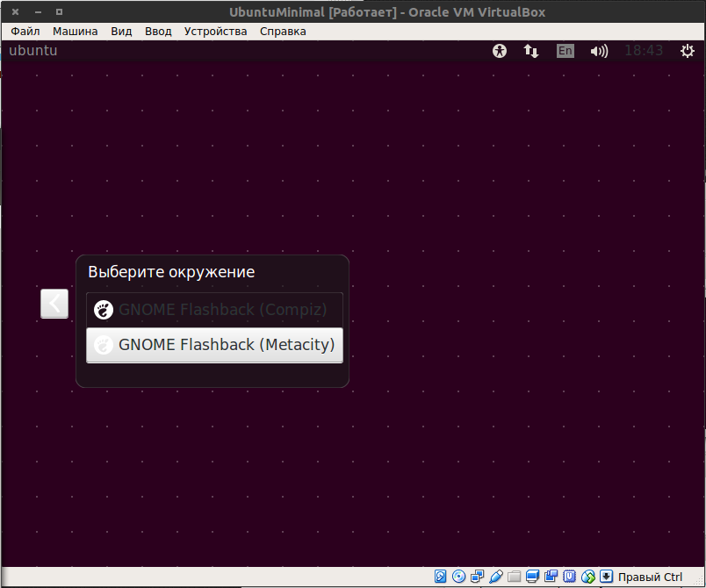The image size is (706, 588).
Task: Go back with the left arrow button
Action: 54,304
